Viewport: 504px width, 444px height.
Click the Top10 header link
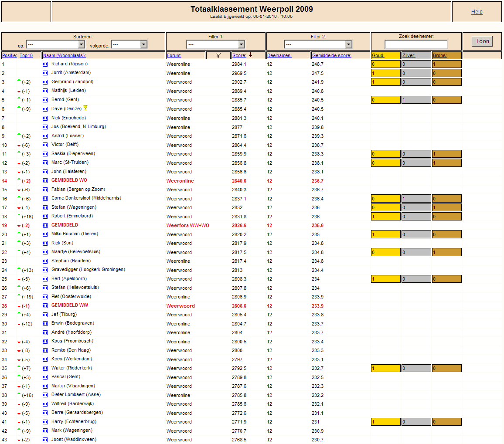coord(26,55)
